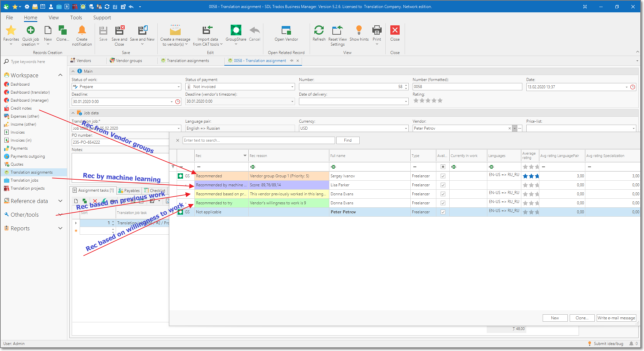Toggle availability checkbox for Sergey Ivanov

pos(443,176)
